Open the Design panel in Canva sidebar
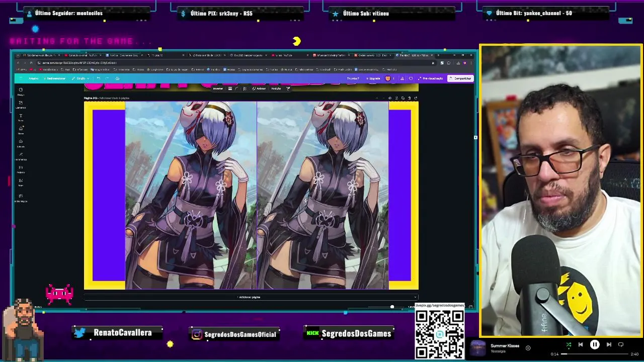644x362 pixels. pyautogui.click(x=21, y=92)
